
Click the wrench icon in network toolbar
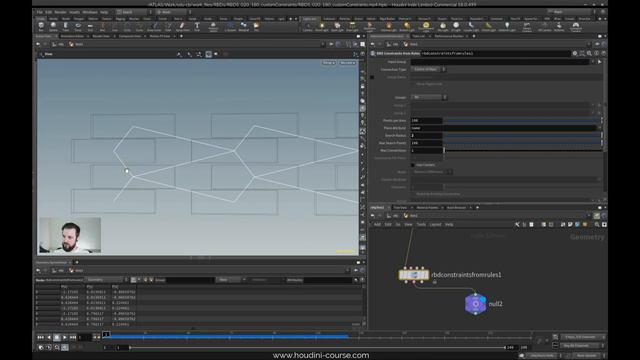[517, 224]
